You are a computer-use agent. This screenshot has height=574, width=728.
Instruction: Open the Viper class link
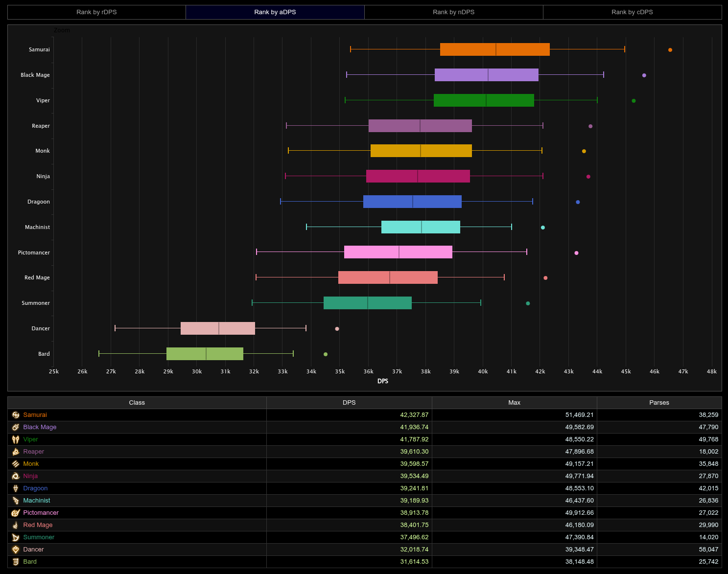pyautogui.click(x=30, y=439)
